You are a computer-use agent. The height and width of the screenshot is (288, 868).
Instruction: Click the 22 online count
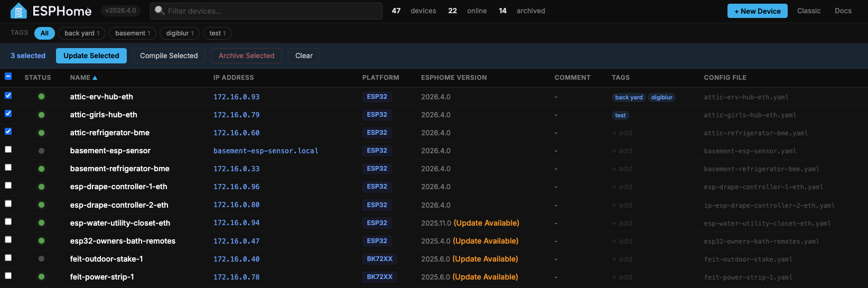tap(468, 11)
